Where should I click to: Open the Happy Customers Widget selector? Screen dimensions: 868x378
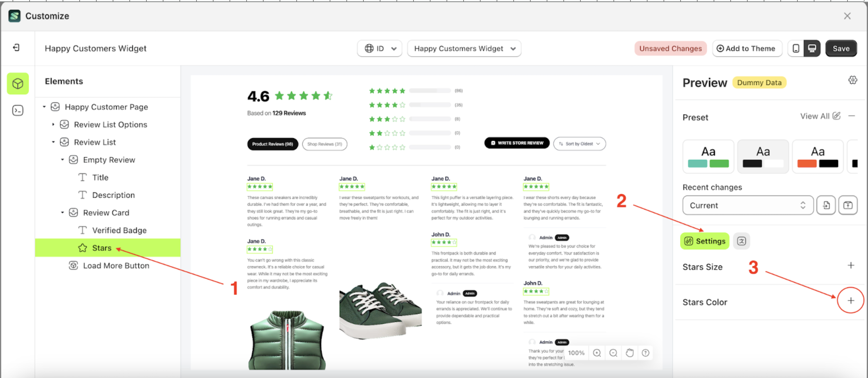pyautogui.click(x=464, y=48)
